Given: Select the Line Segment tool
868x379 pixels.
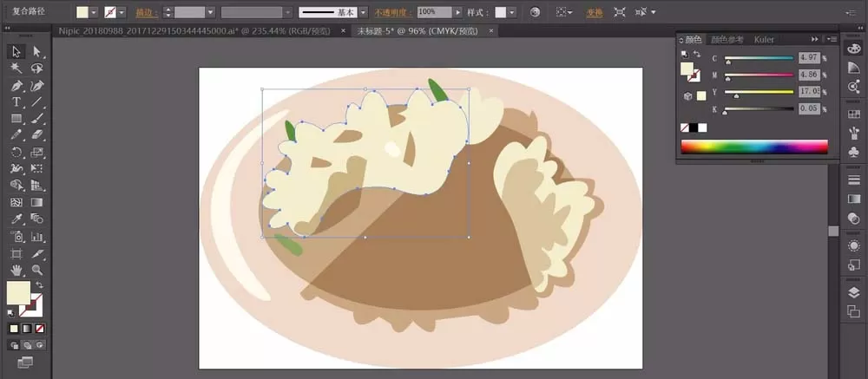Looking at the screenshot, I should click(37, 101).
